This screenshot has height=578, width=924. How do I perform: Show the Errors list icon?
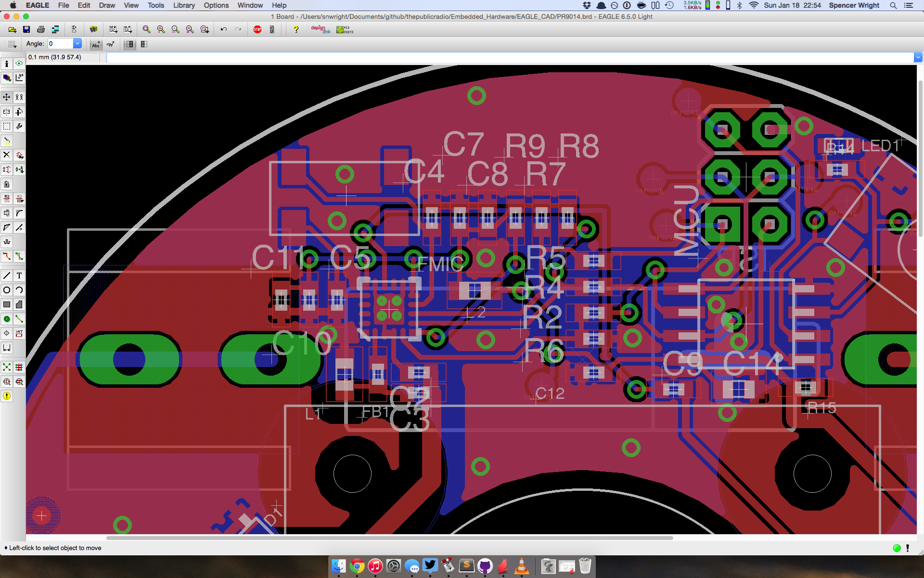click(x=7, y=396)
